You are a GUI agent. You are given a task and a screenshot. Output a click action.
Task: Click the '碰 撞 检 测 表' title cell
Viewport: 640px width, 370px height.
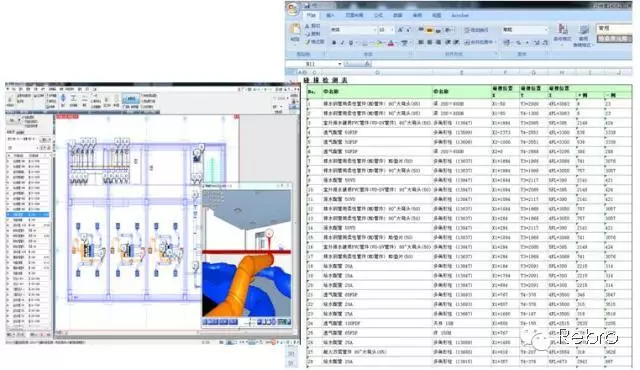pos(325,80)
